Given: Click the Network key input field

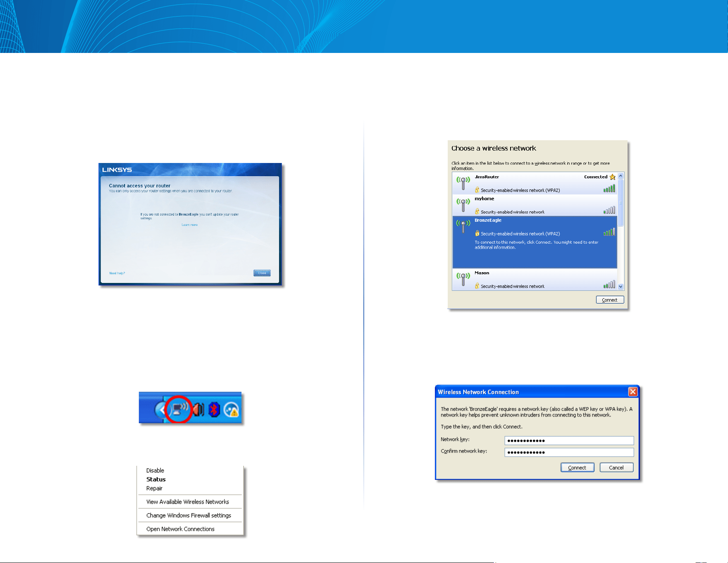Looking at the screenshot, I should tap(569, 441).
